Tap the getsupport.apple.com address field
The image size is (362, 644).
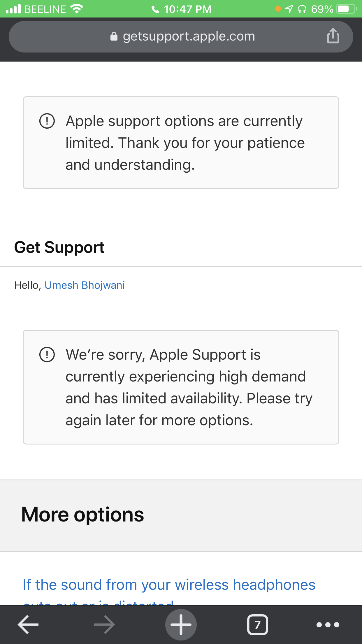pyautogui.click(x=189, y=36)
